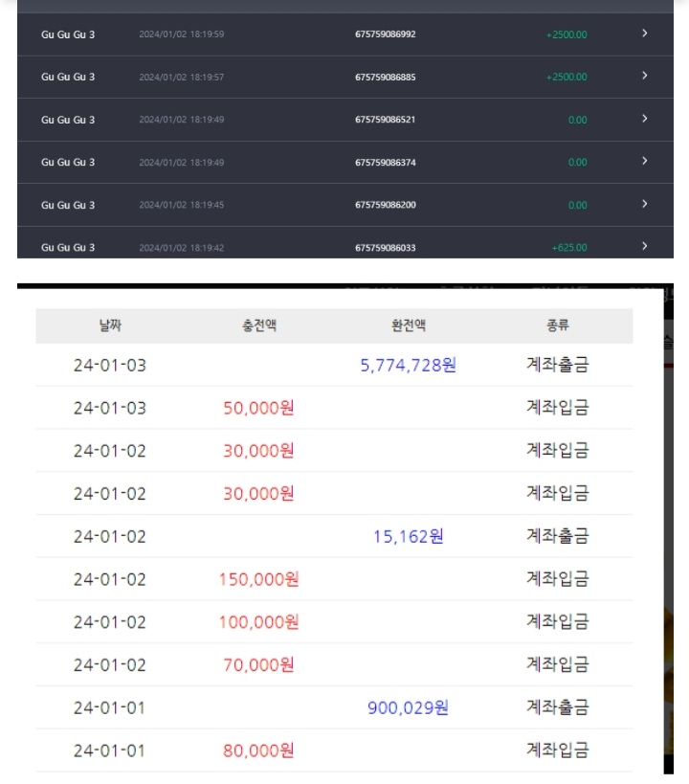Click transaction ID 675759086033

(386, 248)
